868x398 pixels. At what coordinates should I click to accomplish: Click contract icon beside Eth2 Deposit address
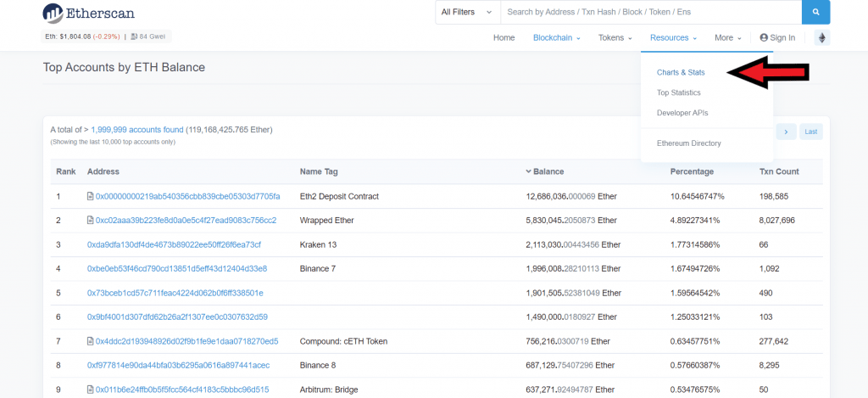(91, 197)
